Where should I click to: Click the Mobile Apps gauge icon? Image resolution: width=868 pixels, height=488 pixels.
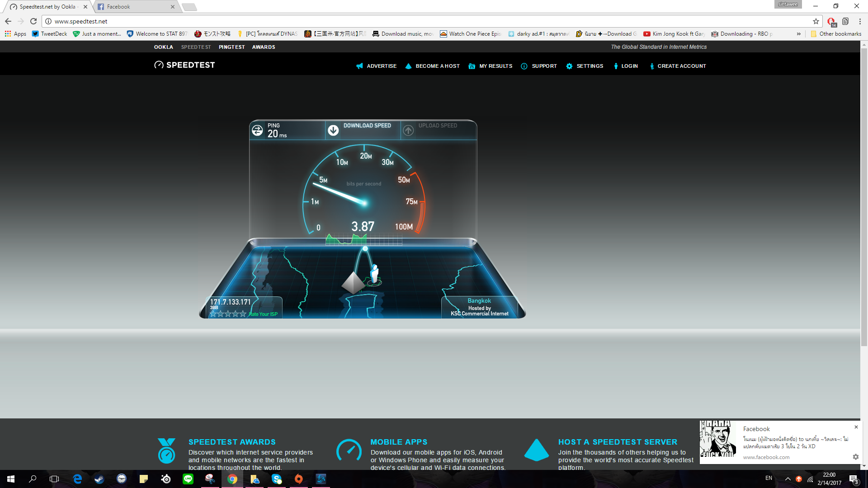pos(349,450)
